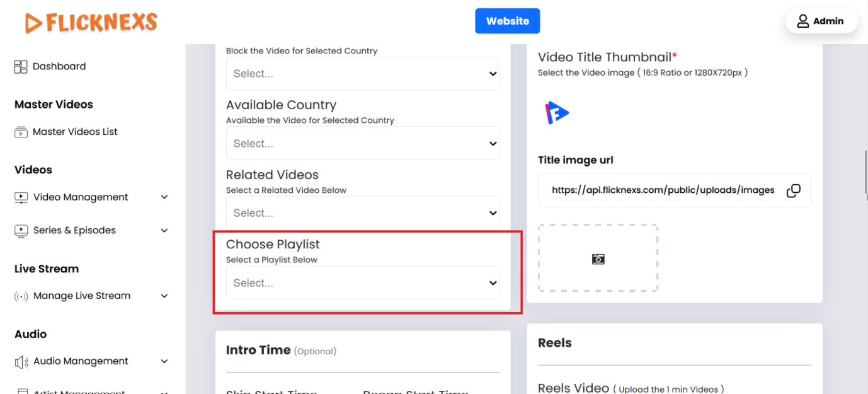Expand the Video Management submenu chevron
Screen dimensions: 868x394
click(x=164, y=197)
